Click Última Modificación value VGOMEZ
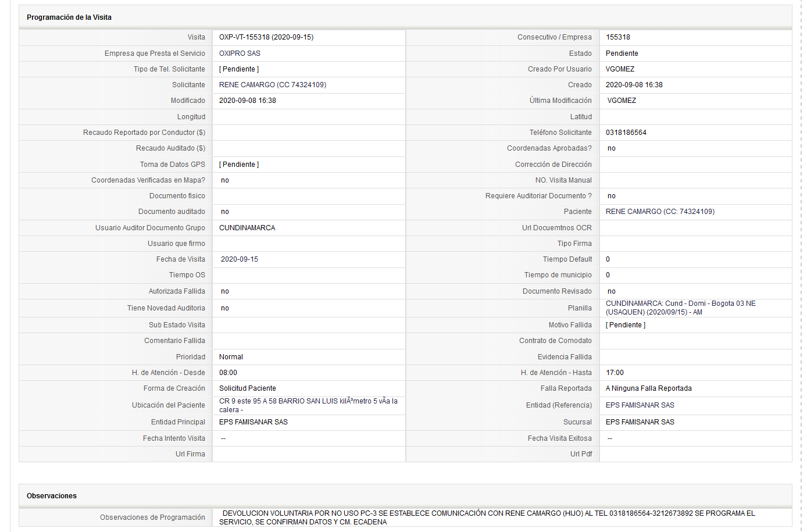This screenshot has height=532, width=807. pyautogui.click(x=622, y=101)
